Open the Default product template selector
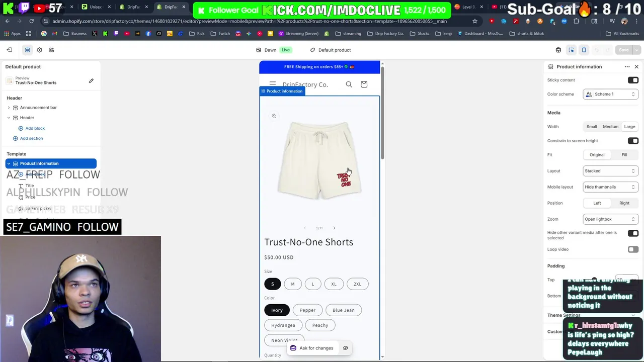 point(331,50)
